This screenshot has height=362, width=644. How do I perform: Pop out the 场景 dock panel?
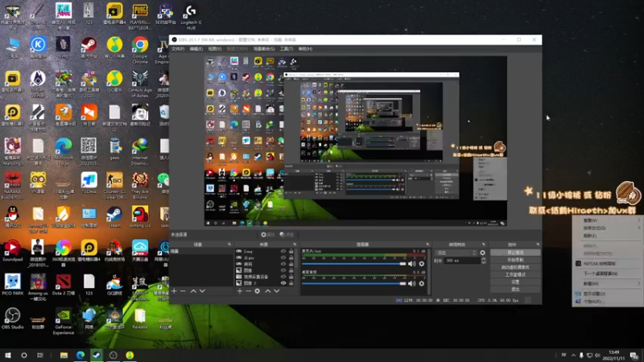[229, 245]
